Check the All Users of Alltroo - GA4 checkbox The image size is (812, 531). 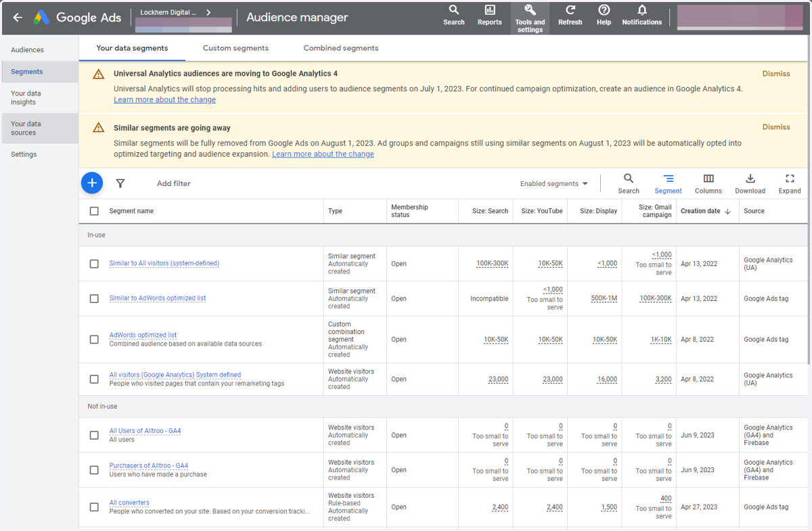(x=94, y=436)
